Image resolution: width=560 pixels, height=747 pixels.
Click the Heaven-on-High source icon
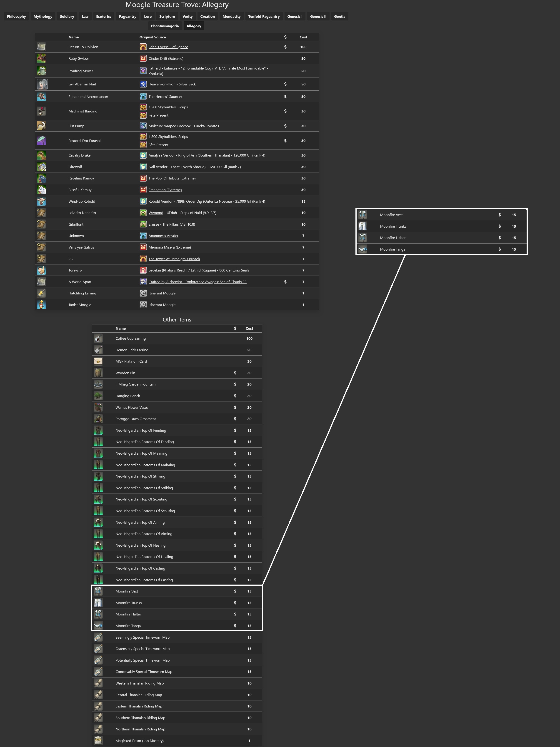(143, 84)
